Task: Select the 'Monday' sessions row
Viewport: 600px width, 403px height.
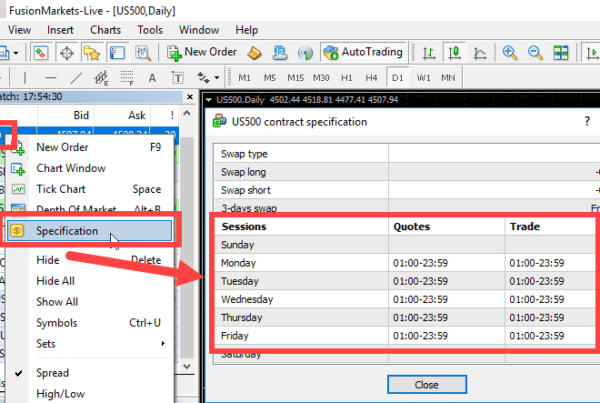Action: coord(406,263)
